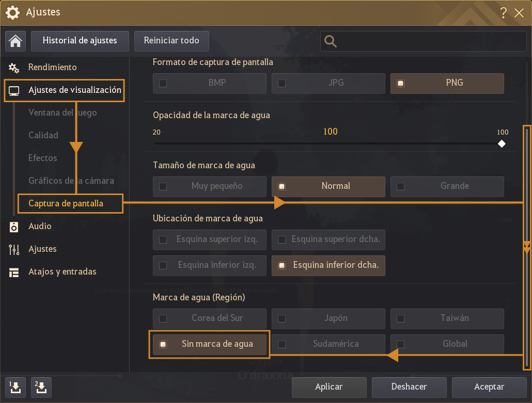Click the home icon button

pos(15,41)
